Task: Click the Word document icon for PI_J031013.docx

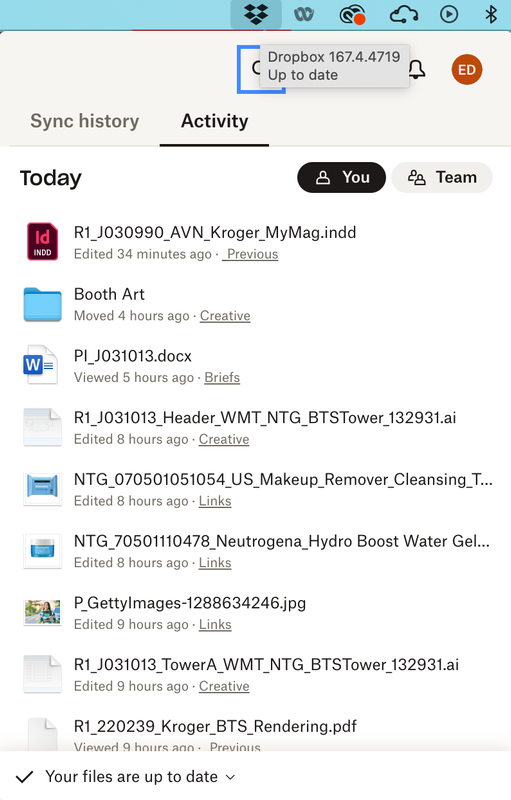Action: click(40, 365)
